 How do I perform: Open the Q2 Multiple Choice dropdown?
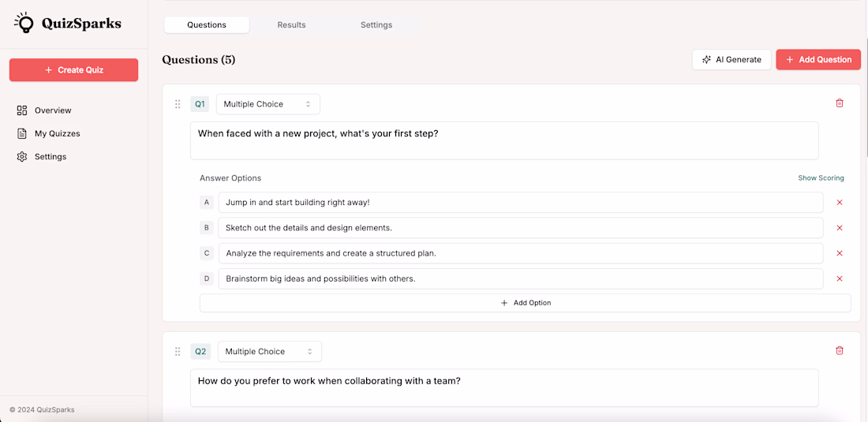click(x=269, y=352)
